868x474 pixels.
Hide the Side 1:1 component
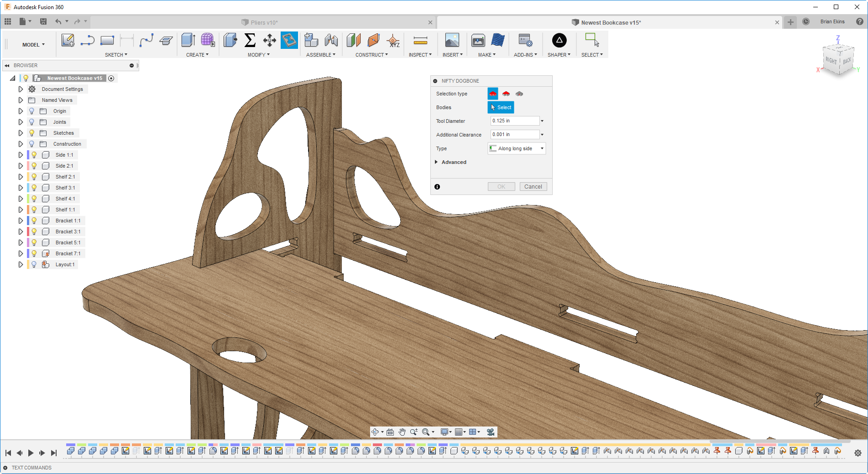34,155
